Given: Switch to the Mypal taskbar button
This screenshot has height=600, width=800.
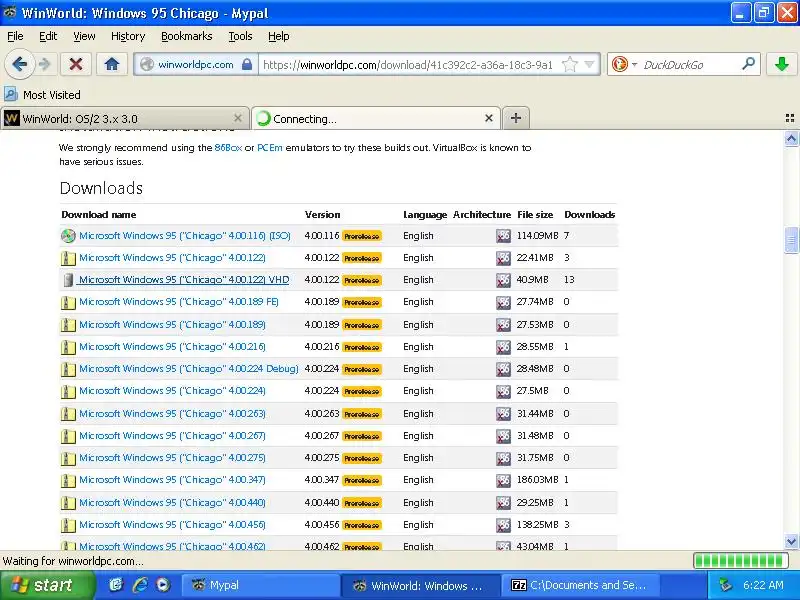Looking at the screenshot, I should tap(259, 585).
